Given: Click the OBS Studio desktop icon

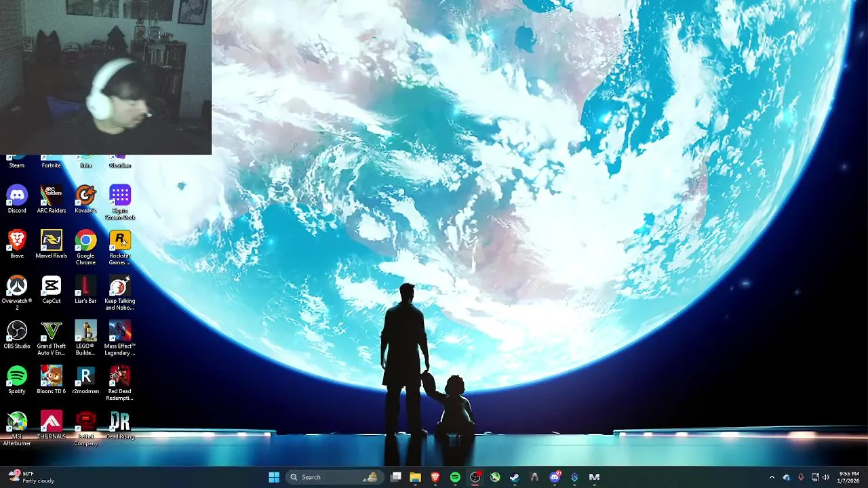Looking at the screenshot, I should [17, 335].
